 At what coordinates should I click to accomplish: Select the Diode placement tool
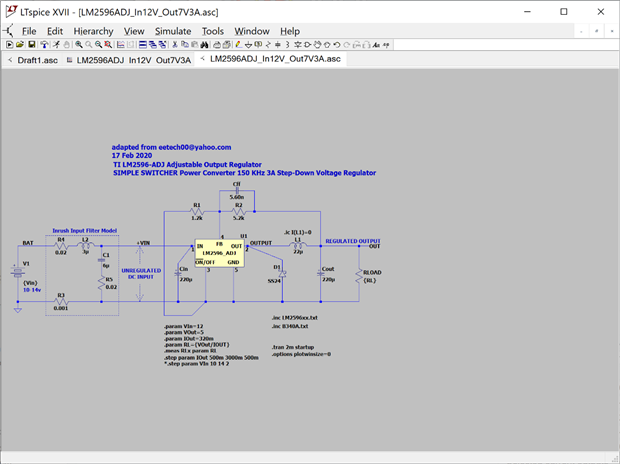point(298,45)
